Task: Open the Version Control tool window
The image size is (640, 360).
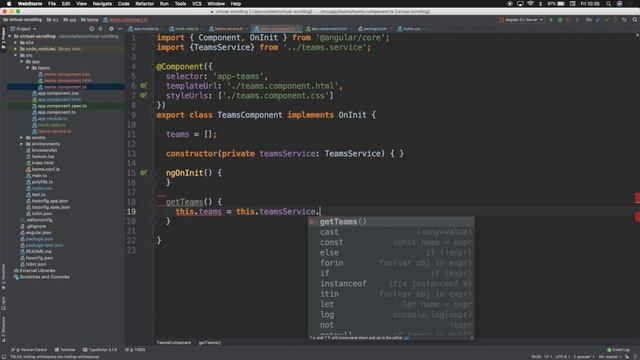Action: 29,350
